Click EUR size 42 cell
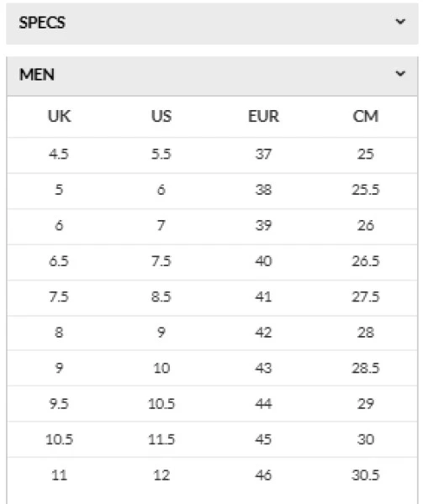Viewport: 423px width, 504px height. point(263,333)
